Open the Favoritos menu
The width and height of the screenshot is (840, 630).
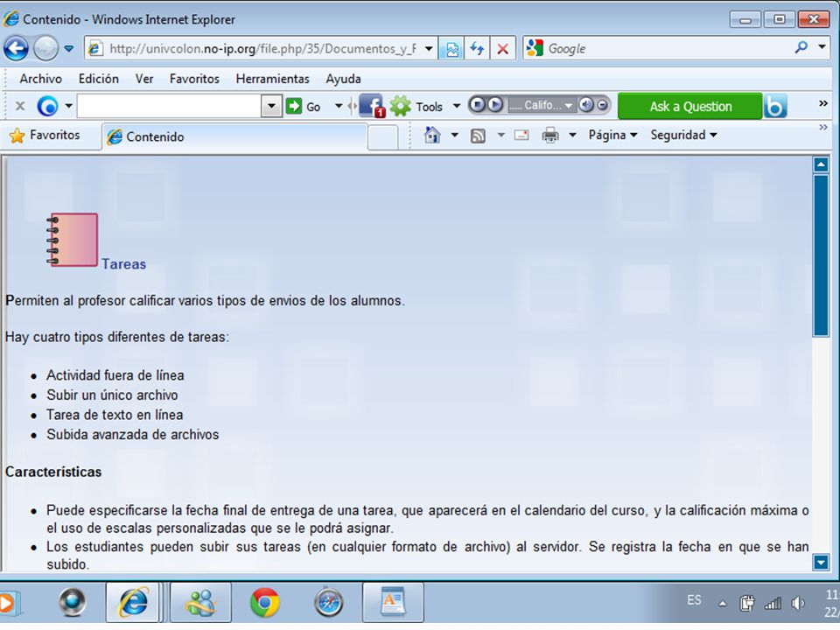tap(194, 79)
